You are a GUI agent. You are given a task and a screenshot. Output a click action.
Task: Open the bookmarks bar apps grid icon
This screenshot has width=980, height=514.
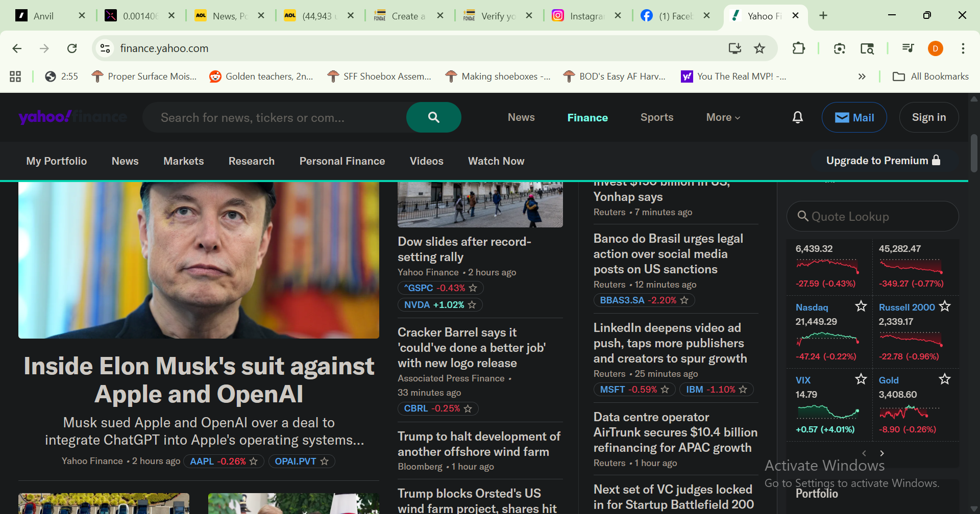coord(15,76)
